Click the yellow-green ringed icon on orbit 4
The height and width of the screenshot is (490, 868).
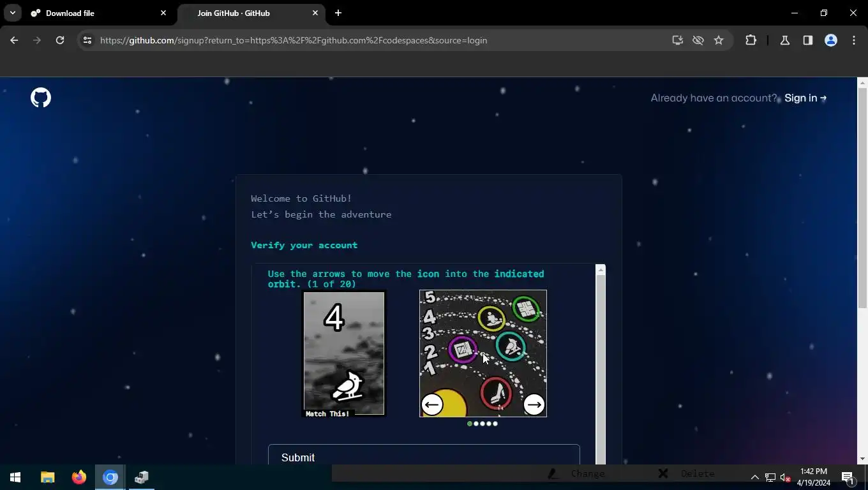pyautogui.click(x=491, y=318)
